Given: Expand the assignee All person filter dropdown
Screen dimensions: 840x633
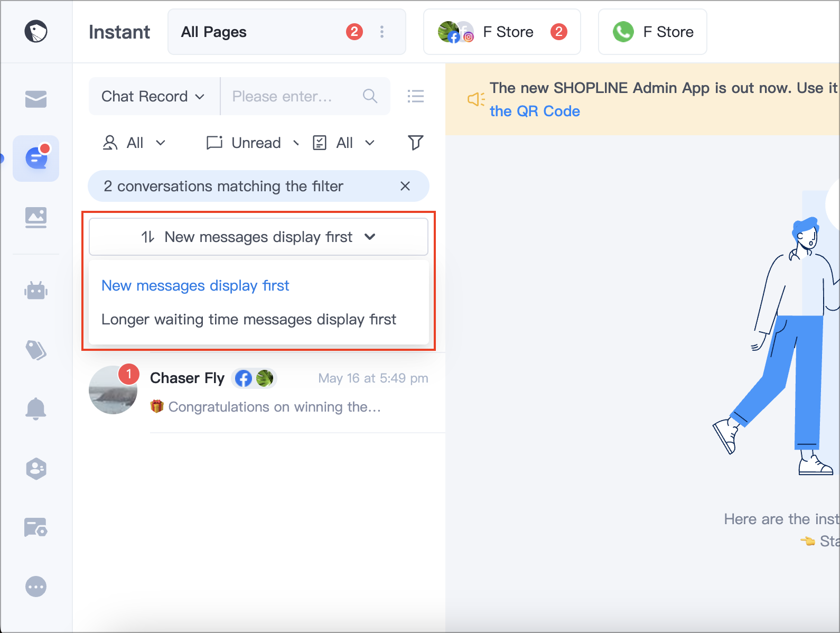Looking at the screenshot, I should pyautogui.click(x=134, y=143).
